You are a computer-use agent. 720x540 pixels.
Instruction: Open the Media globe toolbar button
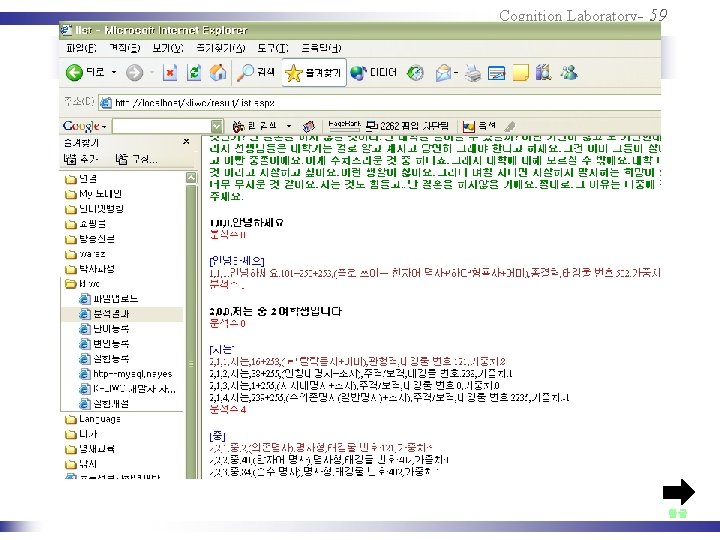point(373,73)
